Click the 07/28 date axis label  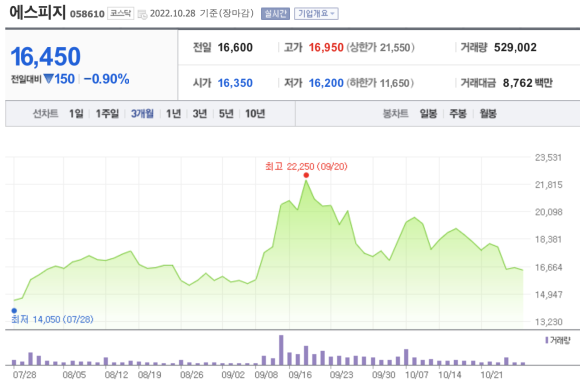[24, 375]
